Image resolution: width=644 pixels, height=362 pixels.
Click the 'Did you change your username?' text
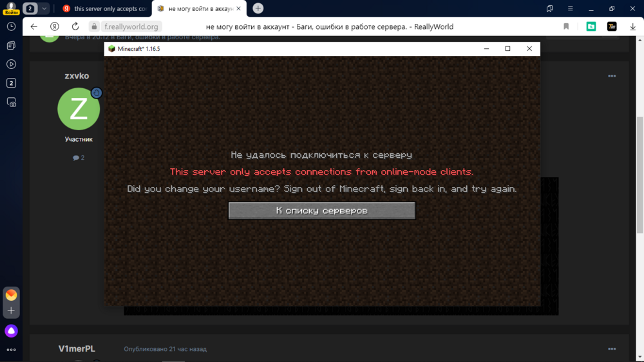[x=204, y=189]
